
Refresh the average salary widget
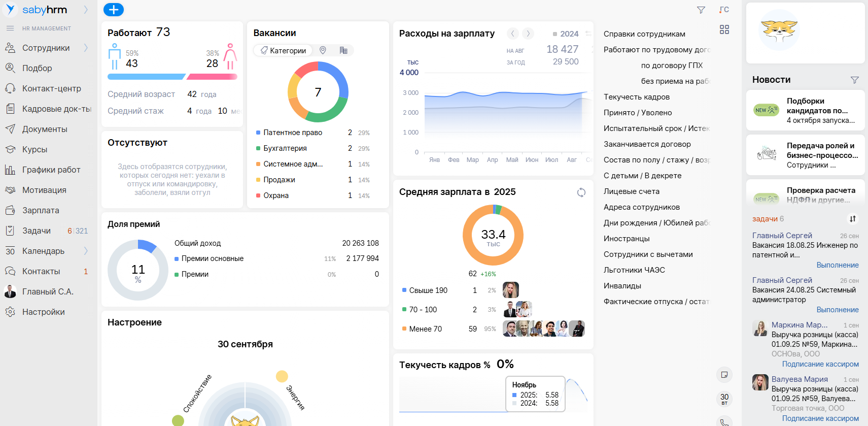click(x=581, y=192)
